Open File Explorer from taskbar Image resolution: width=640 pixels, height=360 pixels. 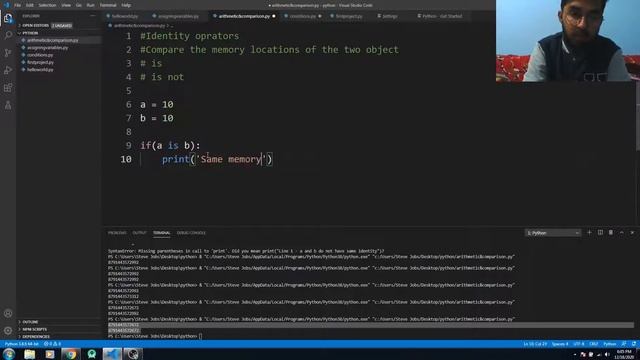point(29,354)
